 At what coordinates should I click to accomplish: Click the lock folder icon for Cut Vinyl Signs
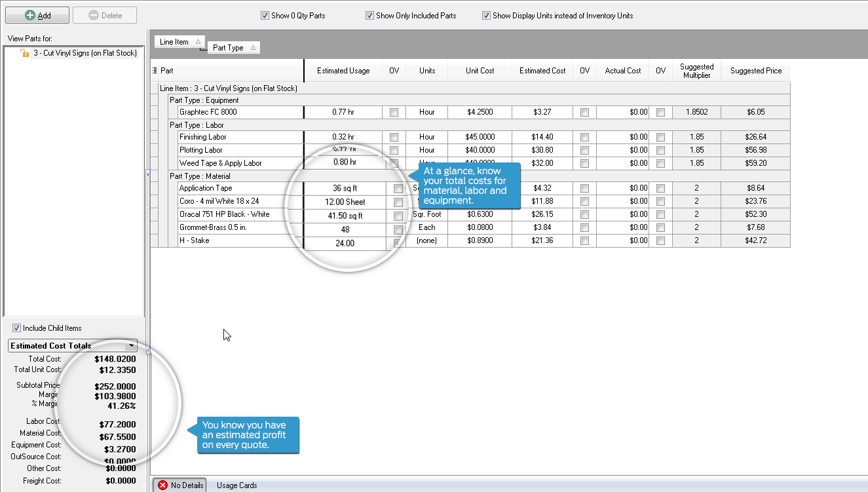(x=25, y=53)
